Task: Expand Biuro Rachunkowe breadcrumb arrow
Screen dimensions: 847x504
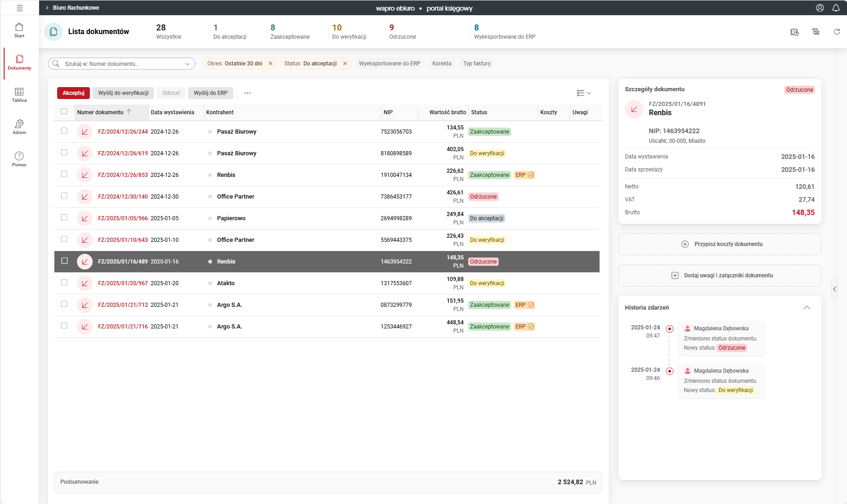Action: [47, 8]
